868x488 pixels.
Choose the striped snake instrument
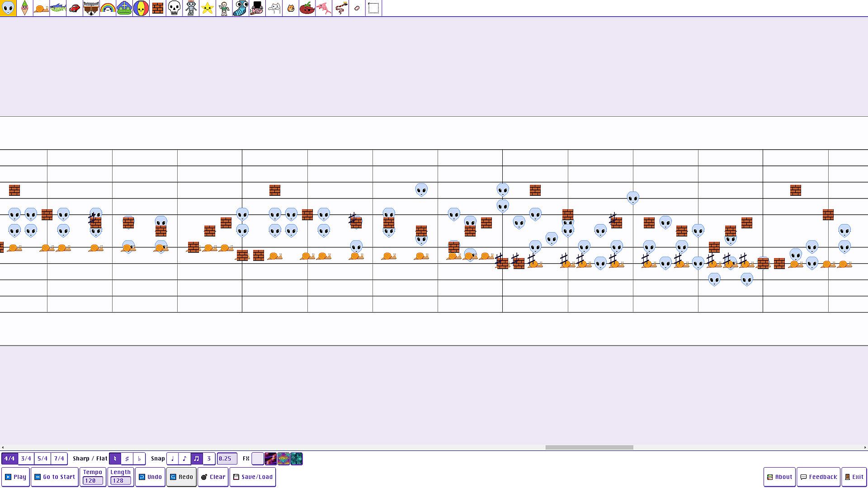click(x=340, y=8)
